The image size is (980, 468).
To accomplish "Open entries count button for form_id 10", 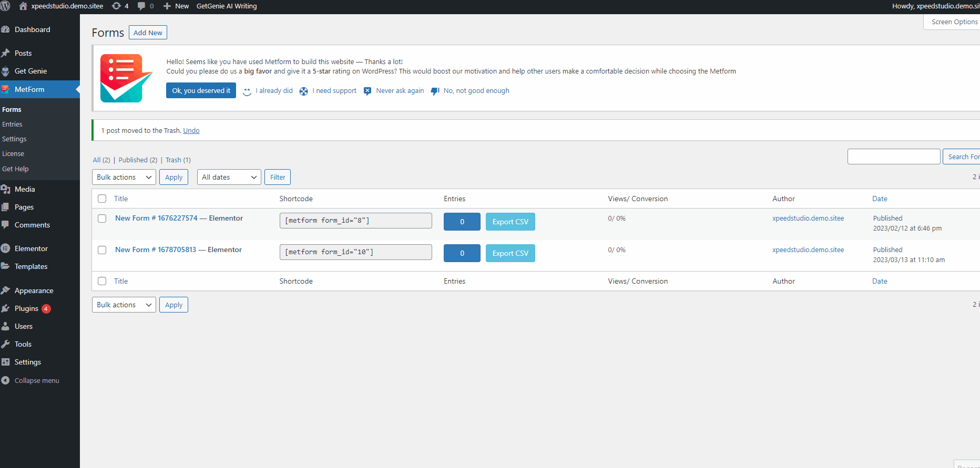I will 462,253.
